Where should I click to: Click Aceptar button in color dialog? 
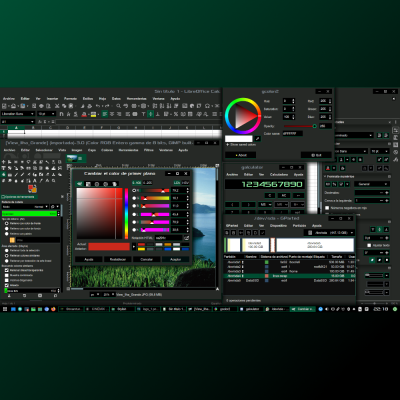pos(176,259)
